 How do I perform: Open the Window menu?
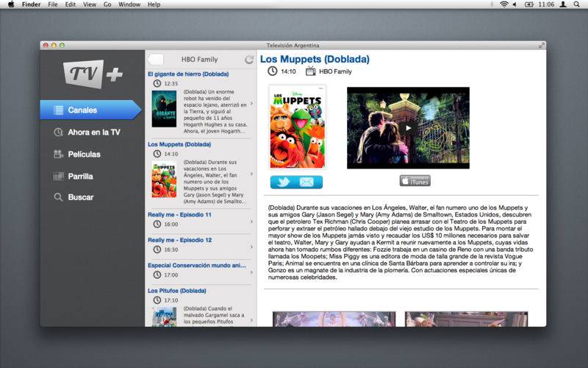pyautogui.click(x=129, y=4)
